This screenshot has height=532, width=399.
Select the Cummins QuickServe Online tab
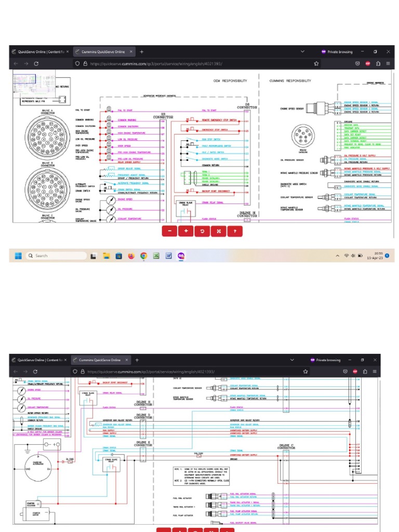[102, 52]
